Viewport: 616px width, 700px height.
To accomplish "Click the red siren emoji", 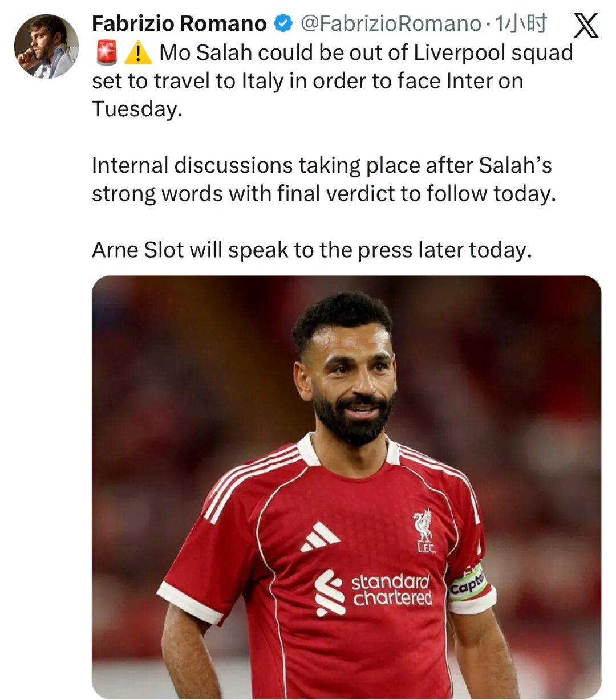I will [x=106, y=53].
